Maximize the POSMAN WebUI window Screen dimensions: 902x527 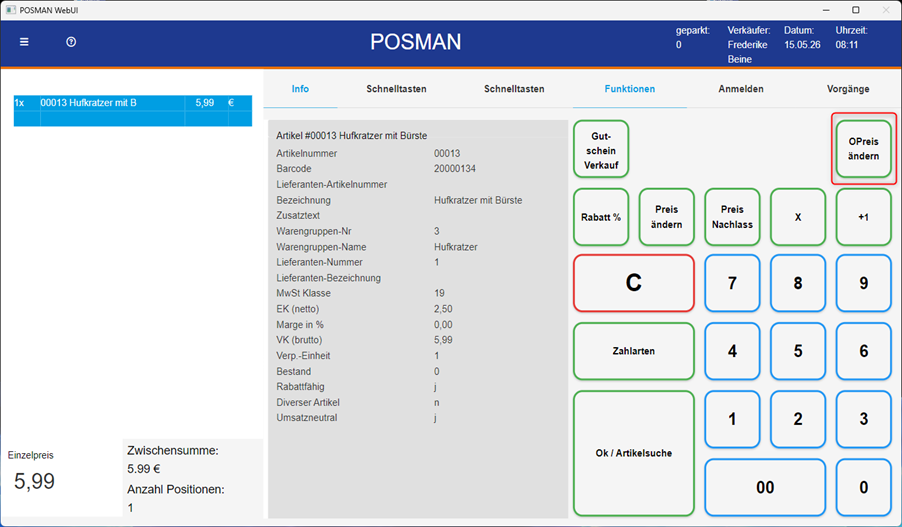point(856,10)
